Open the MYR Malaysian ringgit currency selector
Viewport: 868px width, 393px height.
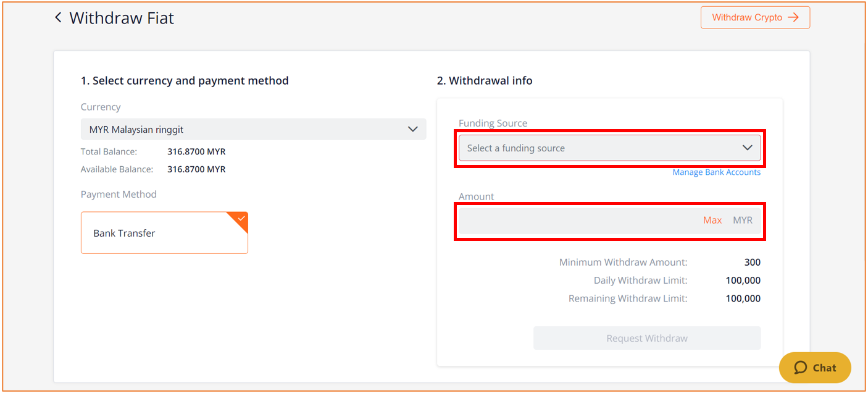[x=253, y=129]
